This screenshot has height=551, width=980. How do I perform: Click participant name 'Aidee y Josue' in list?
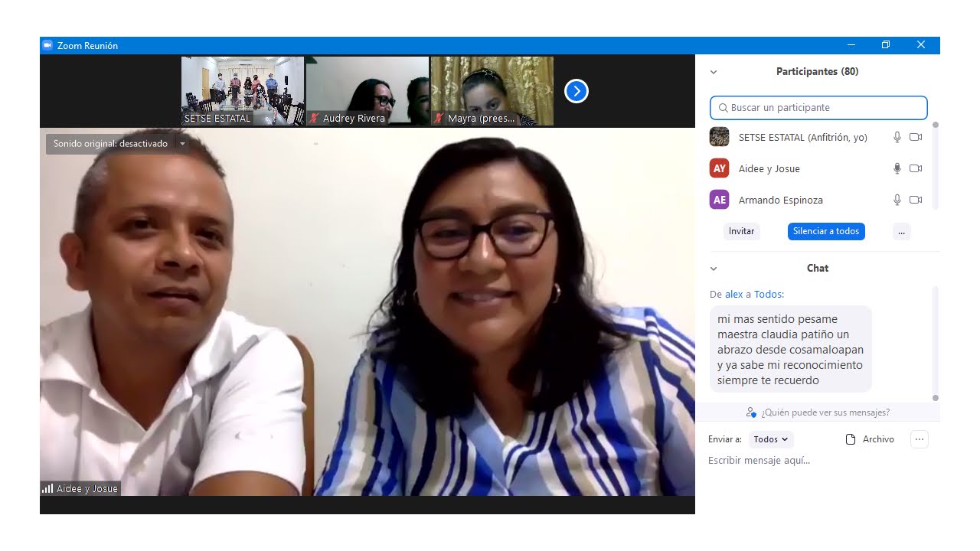769,168
